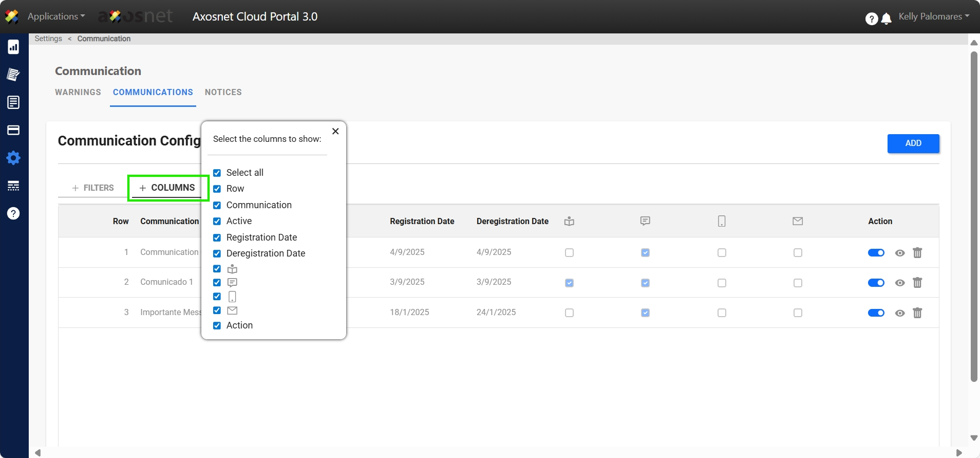Expand the Filters panel

click(93, 188)
